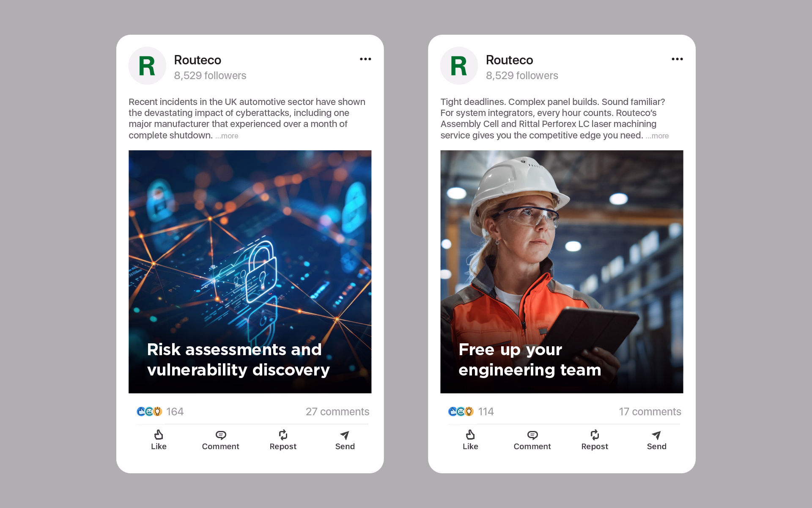Expand right post text with ...more
Screen dimensions: 812x508
coord(657,136)
